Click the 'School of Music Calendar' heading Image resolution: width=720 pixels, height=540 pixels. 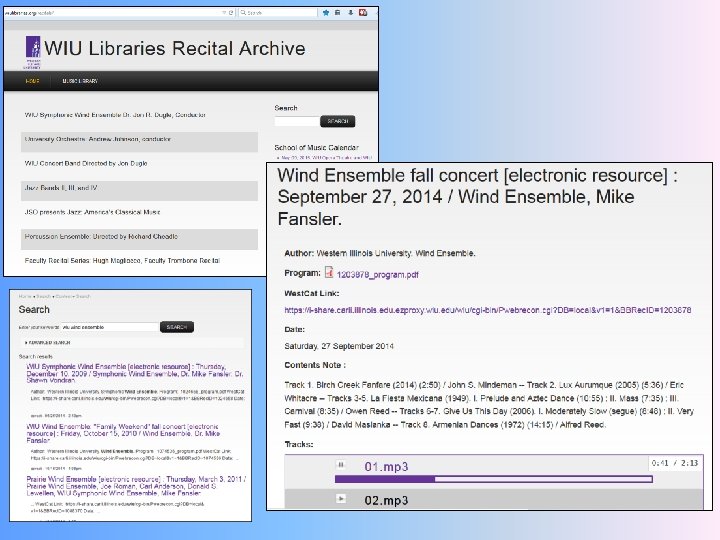[x=316, y=147]
